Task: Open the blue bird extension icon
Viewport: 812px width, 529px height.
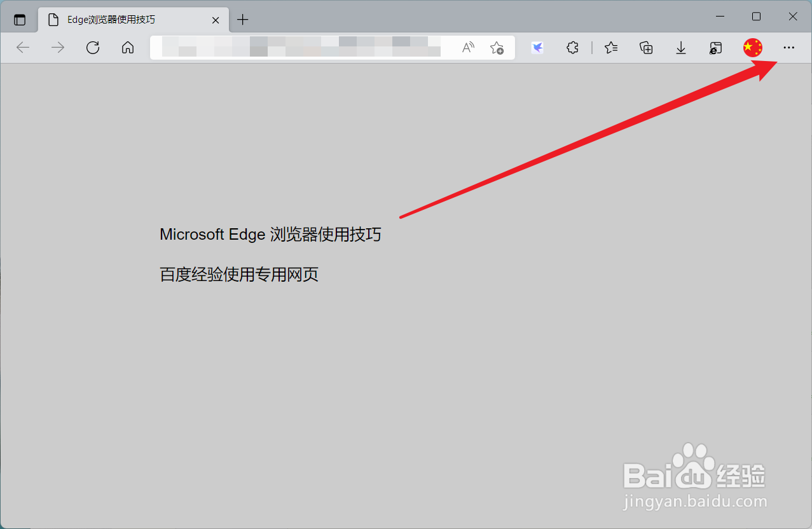Action: (537, 48)
